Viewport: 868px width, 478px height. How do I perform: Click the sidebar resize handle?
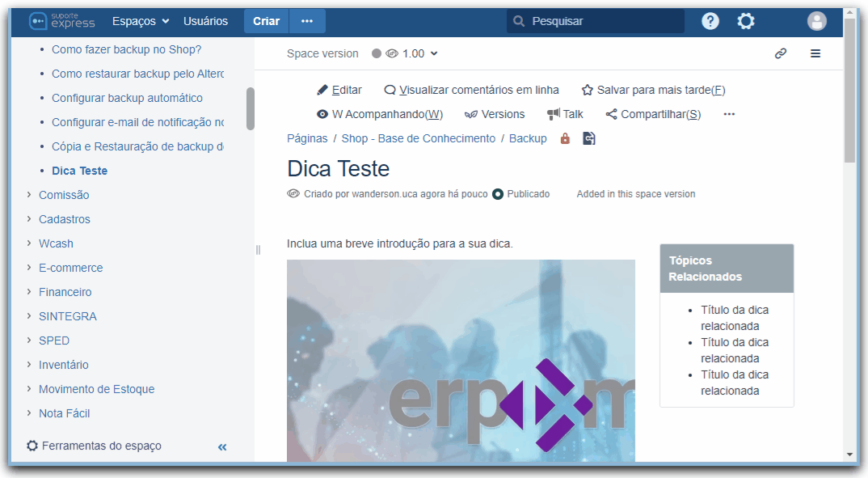pos(258,250)
